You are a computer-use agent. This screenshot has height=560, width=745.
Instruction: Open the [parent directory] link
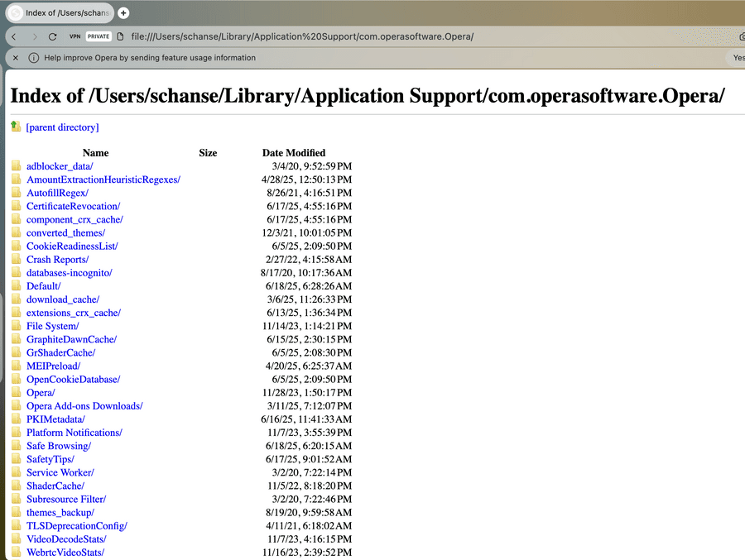(62, 127)
